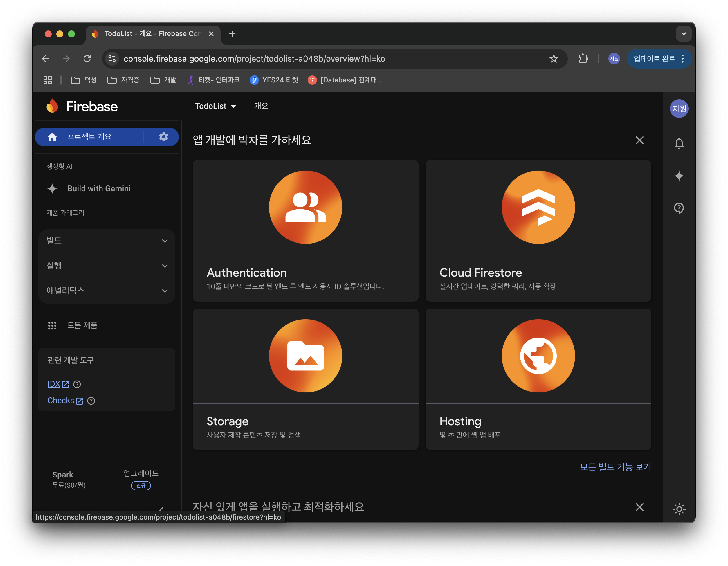Open Gemini sparkle icon in right rail
The image size is (728, 566).
[x=679, y=176]
